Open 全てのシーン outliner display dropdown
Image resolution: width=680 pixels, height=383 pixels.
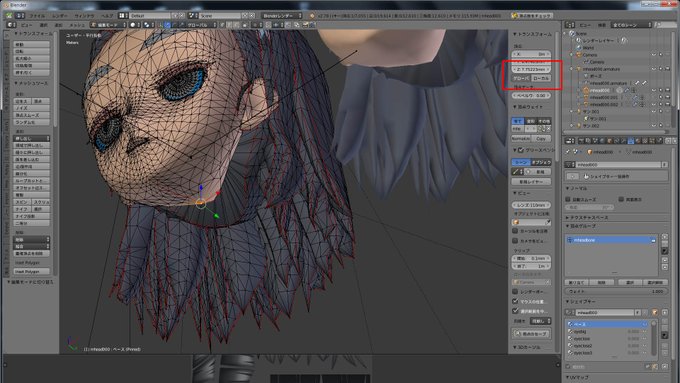[631, 25]
